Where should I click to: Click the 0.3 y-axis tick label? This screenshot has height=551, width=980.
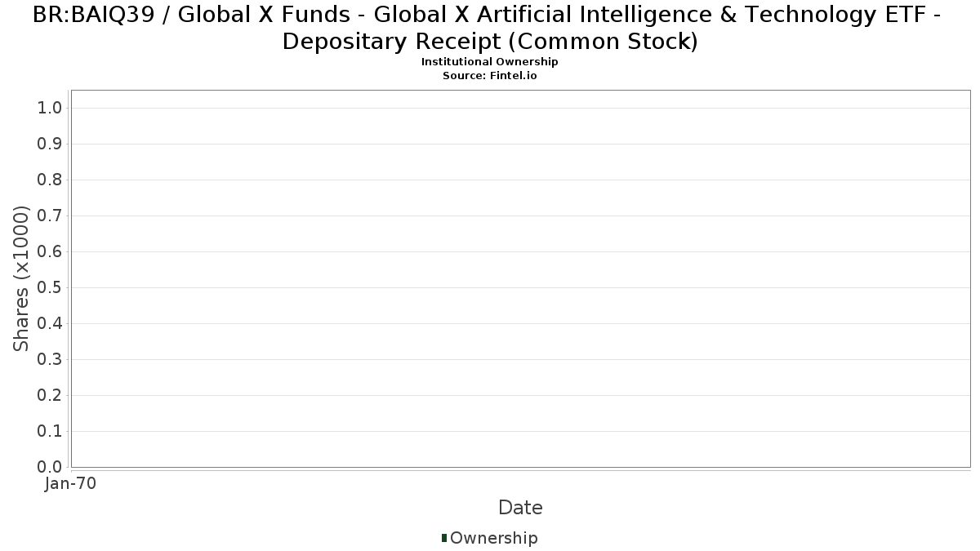pyautogui.click(x=51, y=360)
